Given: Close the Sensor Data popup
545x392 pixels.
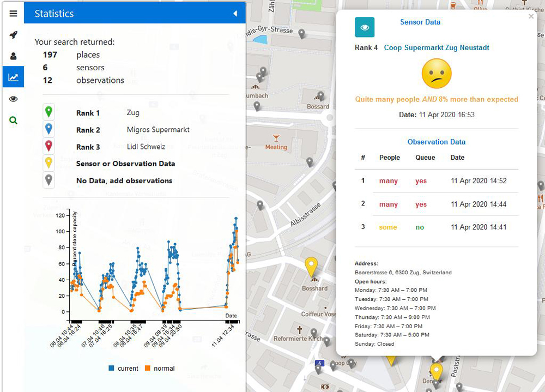Looking at the screenshot, I should (x=531, y=17).
